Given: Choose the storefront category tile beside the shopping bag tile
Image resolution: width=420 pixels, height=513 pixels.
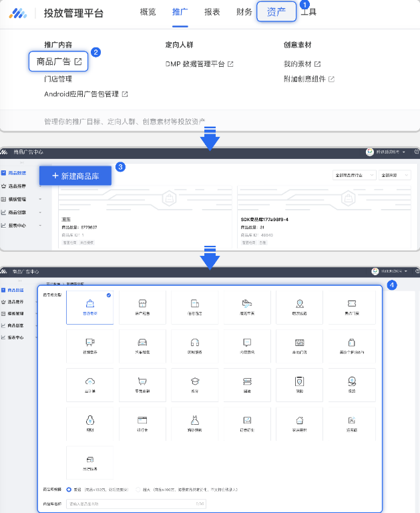Looking at the screenshot, I should pyautogui.click(x=142, y=307).
